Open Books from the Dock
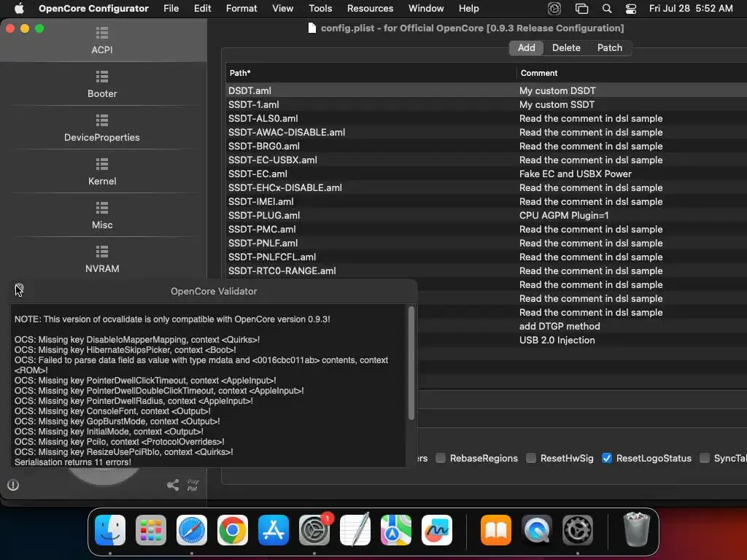Screen dimensions: 747x560 (x=496, y=530)
